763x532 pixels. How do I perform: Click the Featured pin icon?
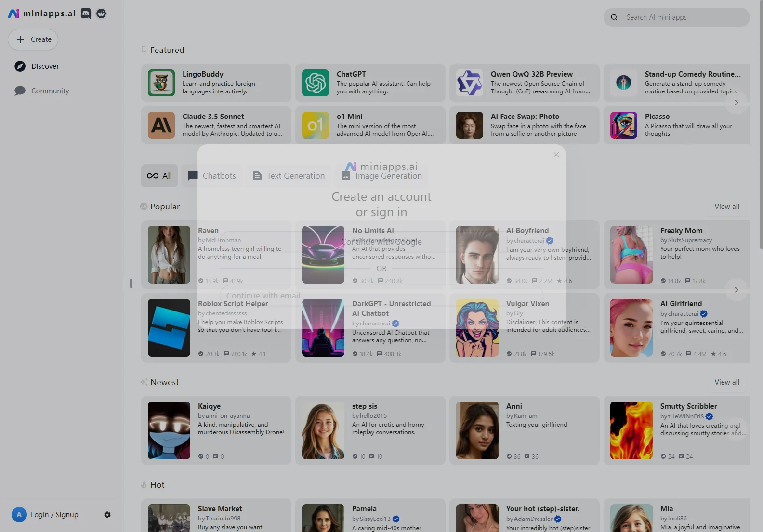tap(144, 50)
